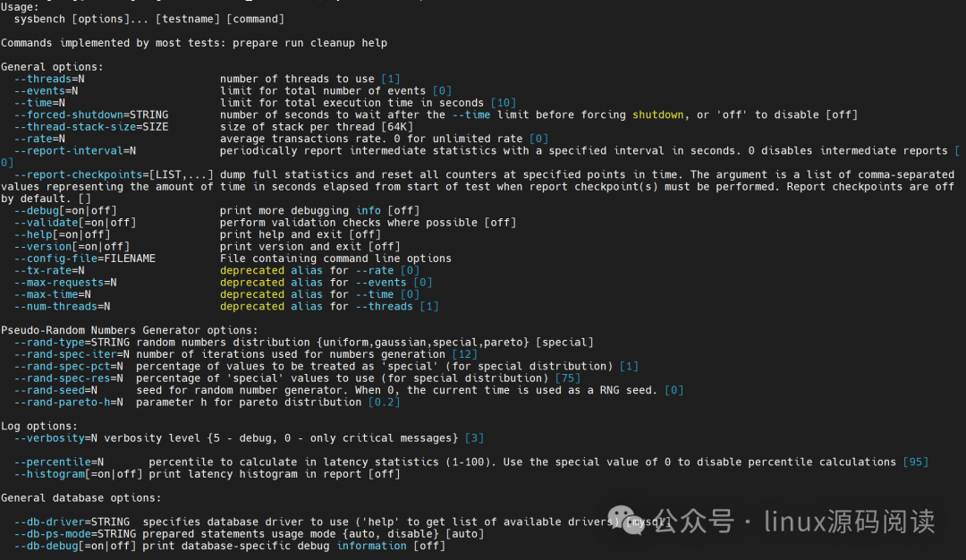
Task: Click the linux源码阅读 watermark text
Action: pos(850,522)
